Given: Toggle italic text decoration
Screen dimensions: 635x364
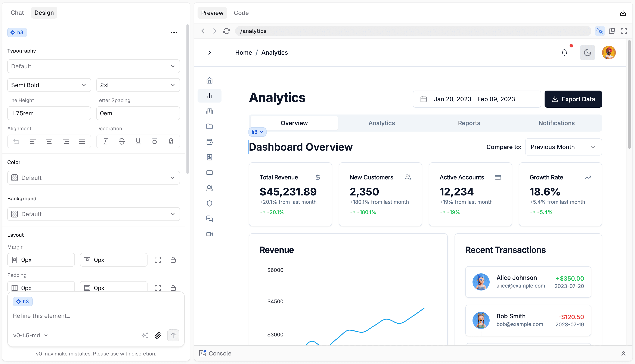Looking at the screenshot, I should (105, 141).
